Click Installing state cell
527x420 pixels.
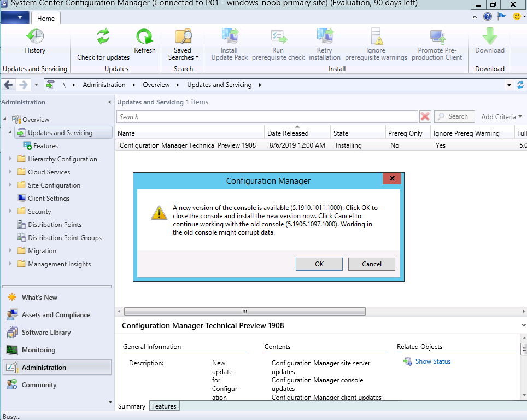point(349,145)
